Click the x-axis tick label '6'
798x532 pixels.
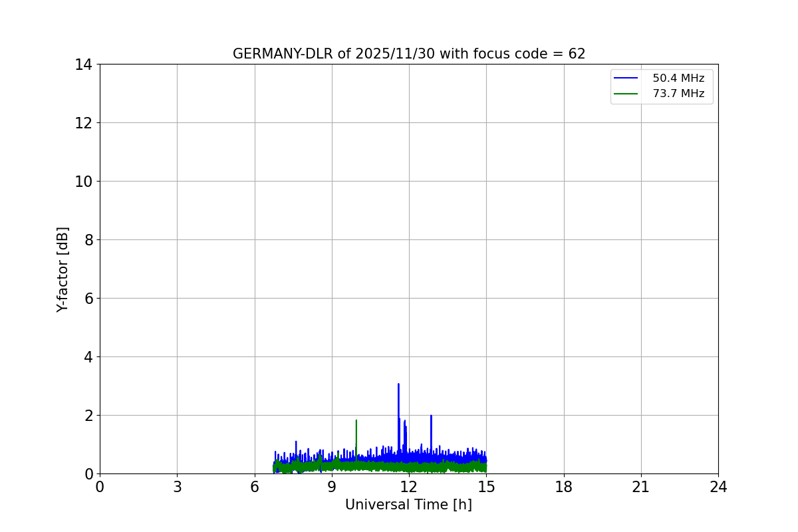pos(255,487)
